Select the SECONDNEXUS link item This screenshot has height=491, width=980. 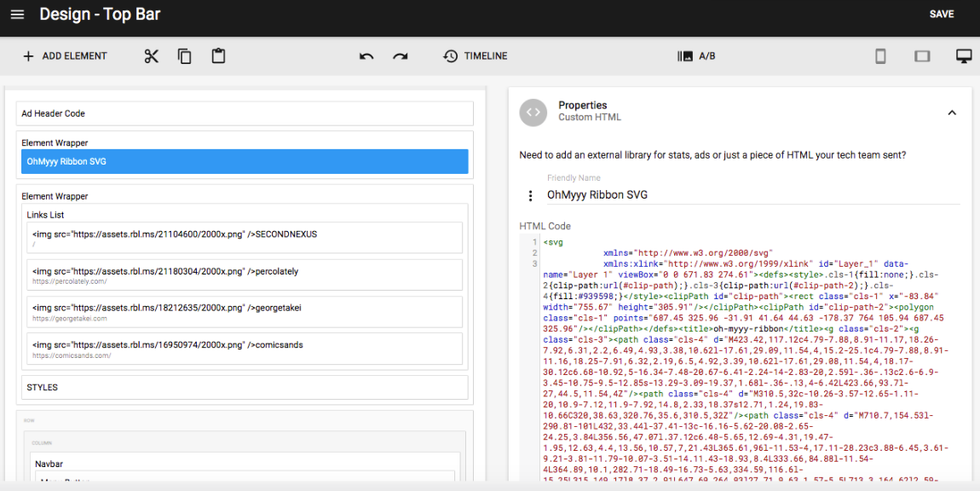click(246, 237)
